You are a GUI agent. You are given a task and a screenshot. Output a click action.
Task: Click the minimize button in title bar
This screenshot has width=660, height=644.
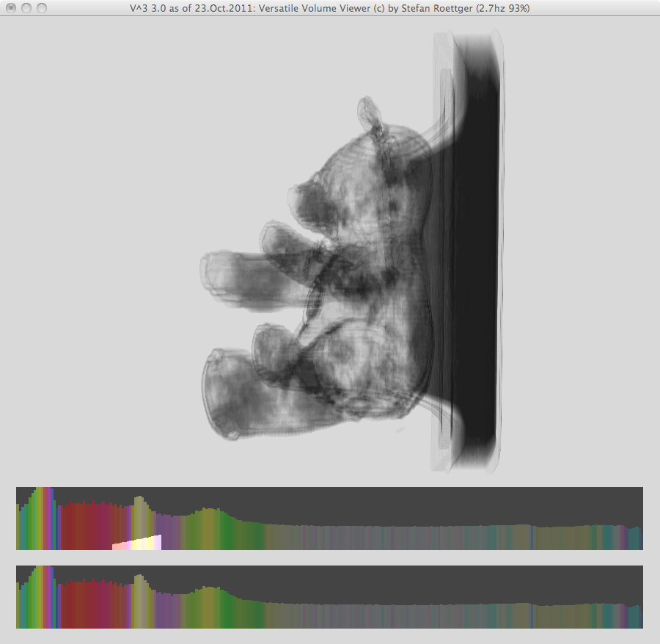point(26,8)
